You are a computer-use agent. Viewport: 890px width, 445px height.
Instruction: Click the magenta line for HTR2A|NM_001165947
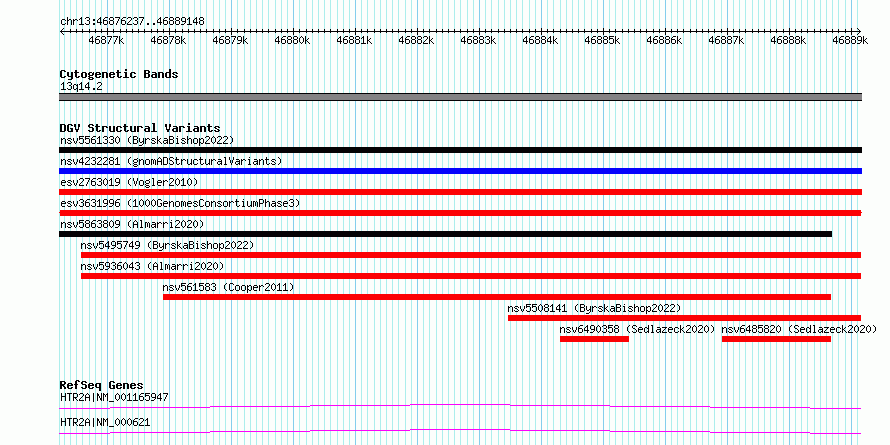pos(460,406)
